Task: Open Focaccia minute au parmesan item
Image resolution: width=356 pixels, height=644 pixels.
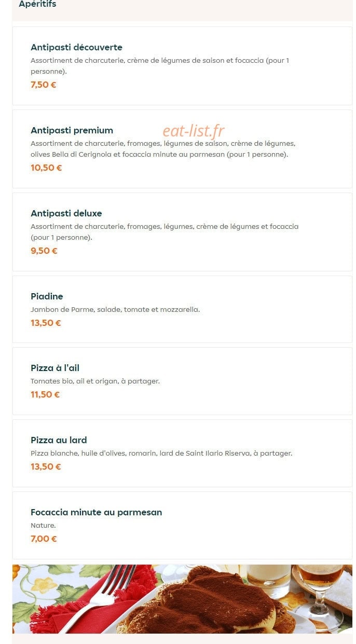Action: [x=182, y=526]
